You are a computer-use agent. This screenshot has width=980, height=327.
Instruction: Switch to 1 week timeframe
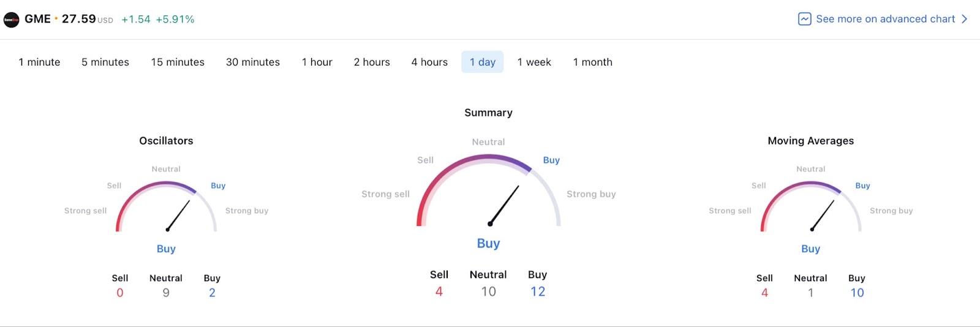pos(534,62)
